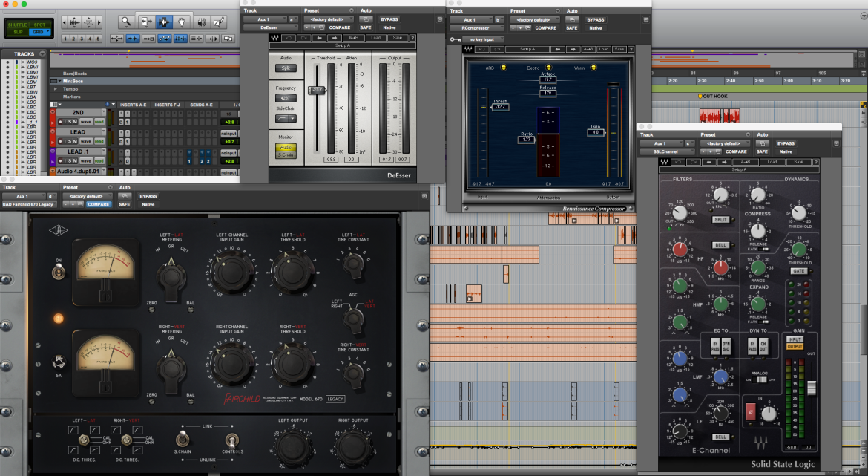This screenshot has width=868, height=476.
Task: Click COMPARE in the DeEsser plugin header
Action: click(339, 27)
